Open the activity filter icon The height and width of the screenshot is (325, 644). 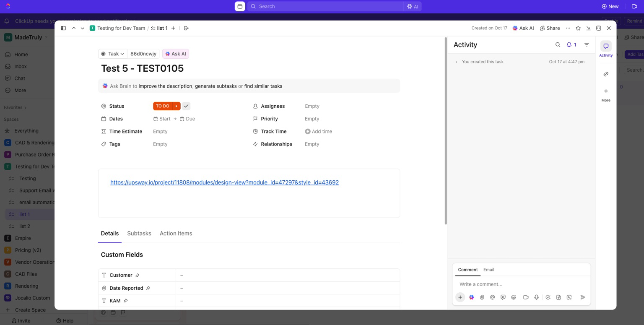pyautogui.click(x=587, y=45)
